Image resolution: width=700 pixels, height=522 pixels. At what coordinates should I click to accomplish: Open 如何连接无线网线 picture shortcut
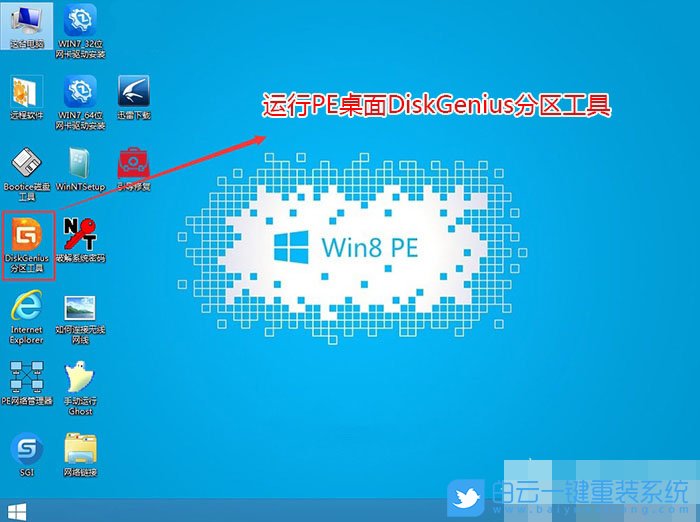pyautogui.click(x=79, y=308)
